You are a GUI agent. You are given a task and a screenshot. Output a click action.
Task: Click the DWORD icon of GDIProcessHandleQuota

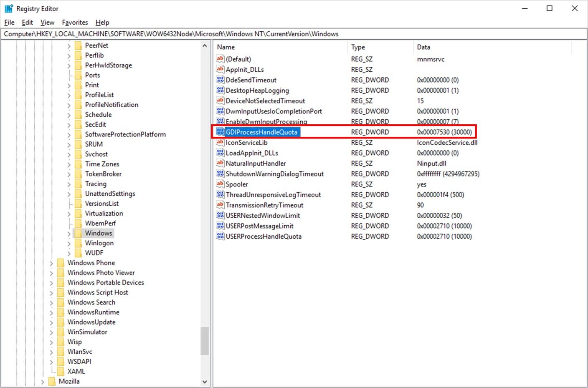tap(220, 132)
